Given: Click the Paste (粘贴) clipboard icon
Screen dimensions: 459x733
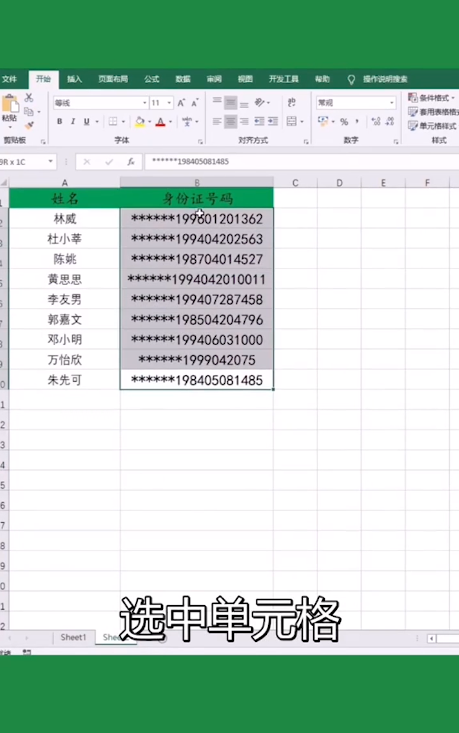Looking at the screenshot, I should [10, 104].
